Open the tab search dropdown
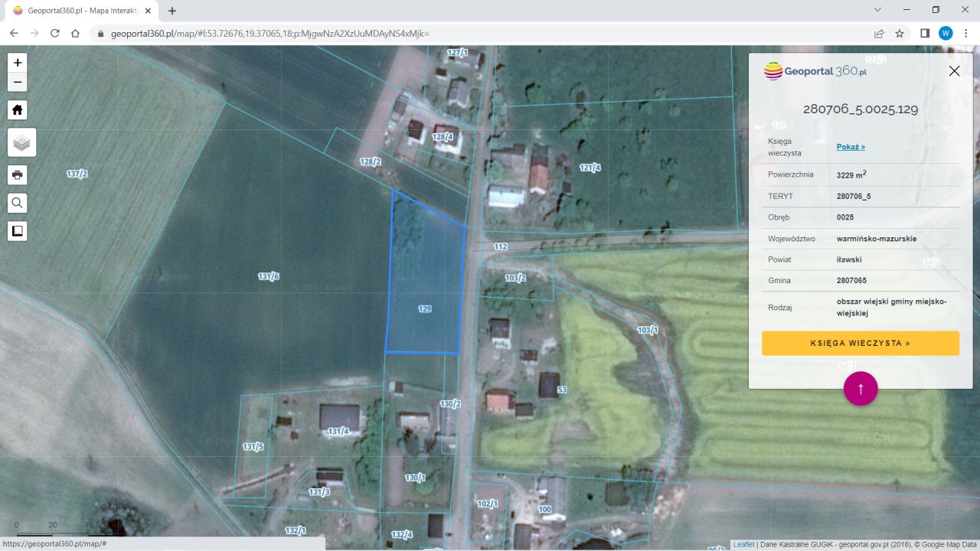 (877, 10)
